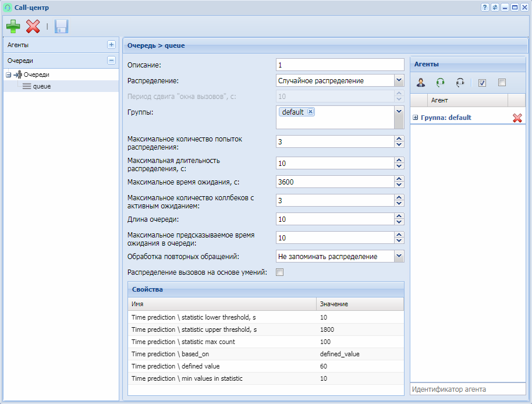The width and height of the screenshot is (532, 404).
Task: Remove the default group with red X
Action: tap(517, 118)
